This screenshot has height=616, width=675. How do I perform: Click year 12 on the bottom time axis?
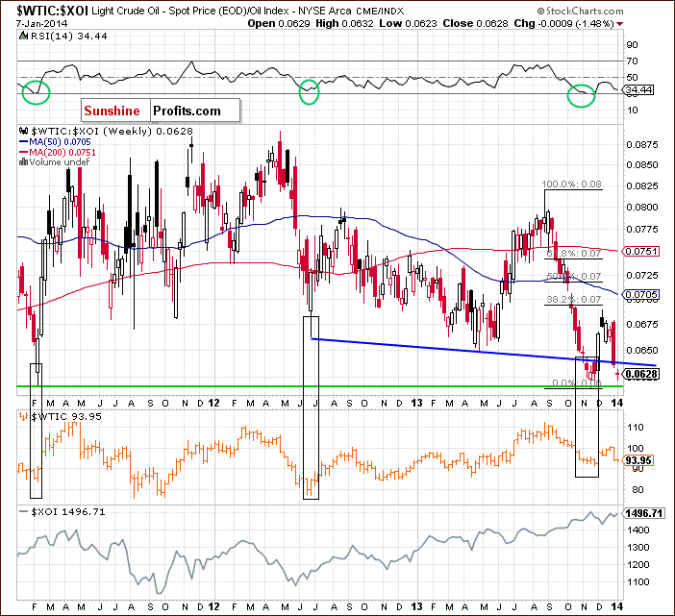(x=213, y=606)
